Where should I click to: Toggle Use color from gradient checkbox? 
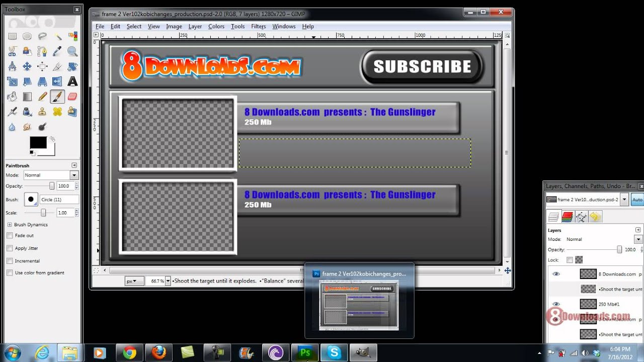10,273
